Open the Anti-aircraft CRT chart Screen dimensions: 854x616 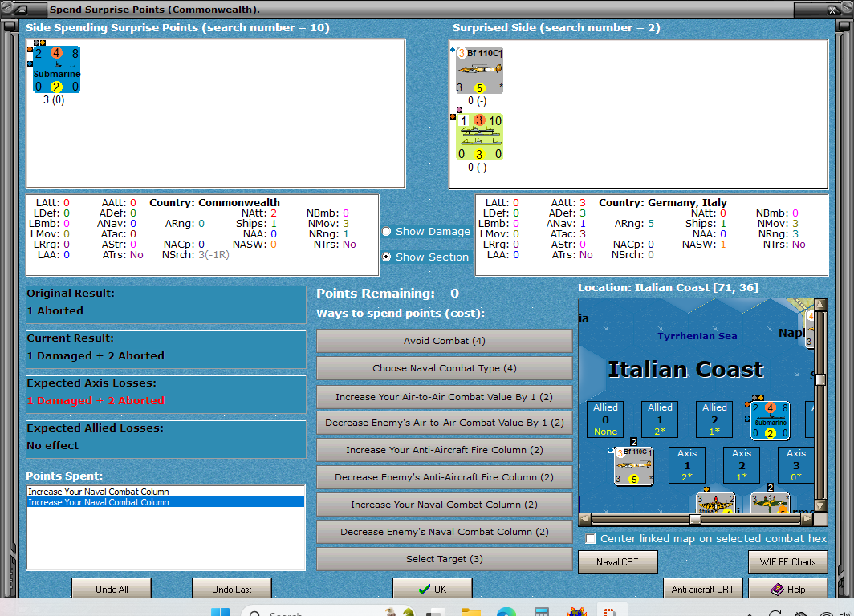tap(702, 589)
